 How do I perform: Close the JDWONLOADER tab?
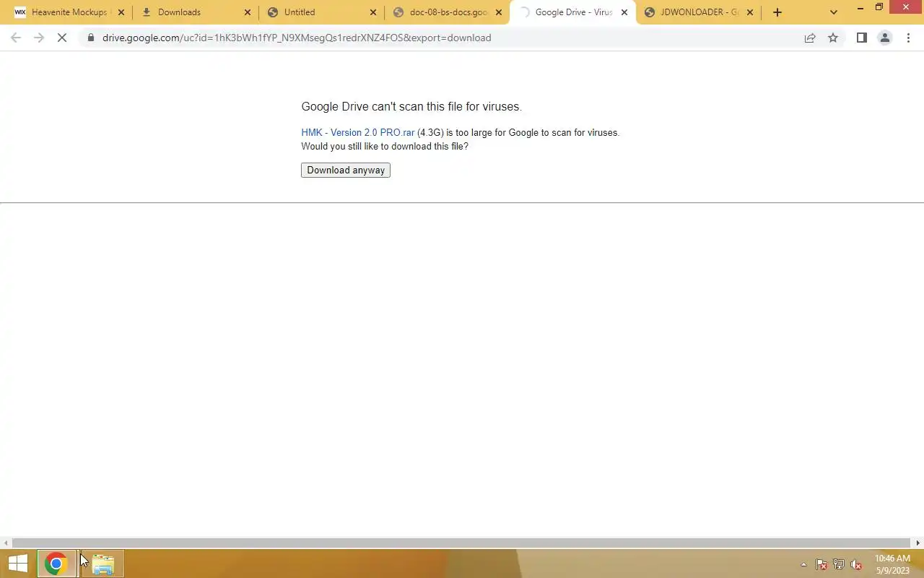pyautogui.click(x=750, y=12)
